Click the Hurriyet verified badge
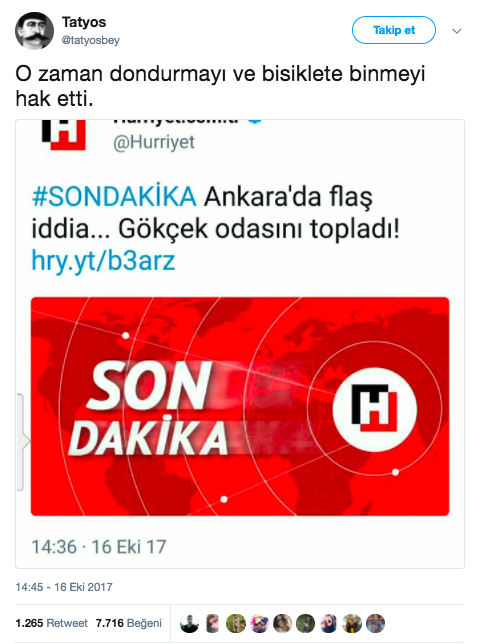 [x=255, y=121]
